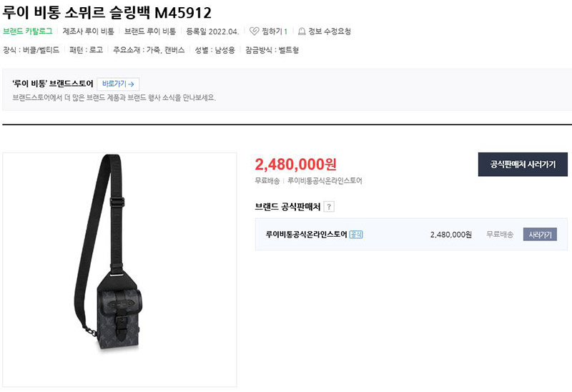This screenshot has height=392, width=572.
Task: Click the 공식 badge next to store name
Action: pos(356,235)
